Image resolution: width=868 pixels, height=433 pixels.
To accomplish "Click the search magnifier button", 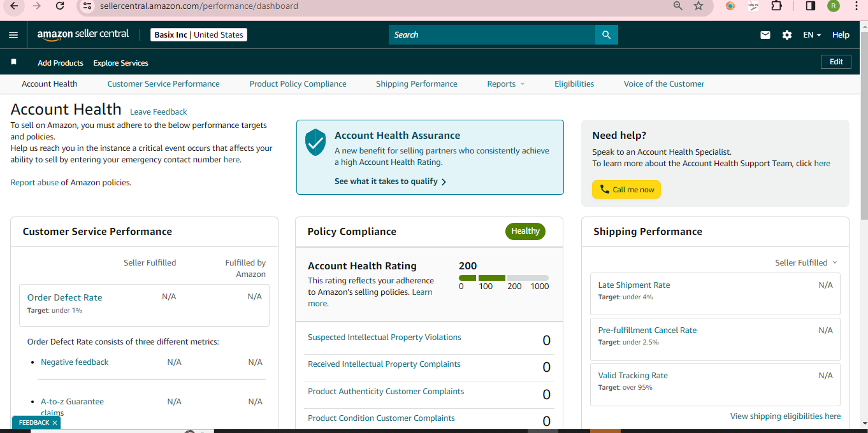I will click(607, 35).
